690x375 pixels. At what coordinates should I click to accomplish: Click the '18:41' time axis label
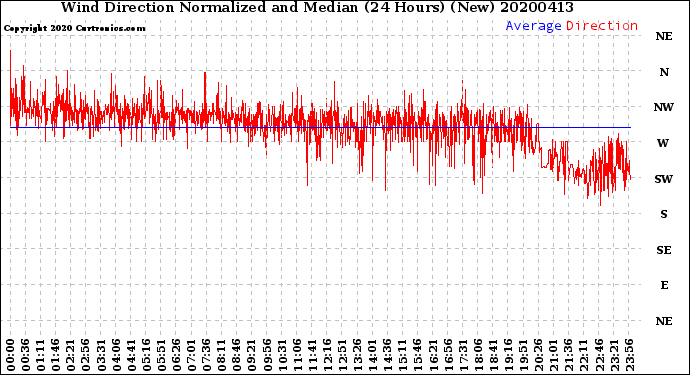click(x=494, y=356)
